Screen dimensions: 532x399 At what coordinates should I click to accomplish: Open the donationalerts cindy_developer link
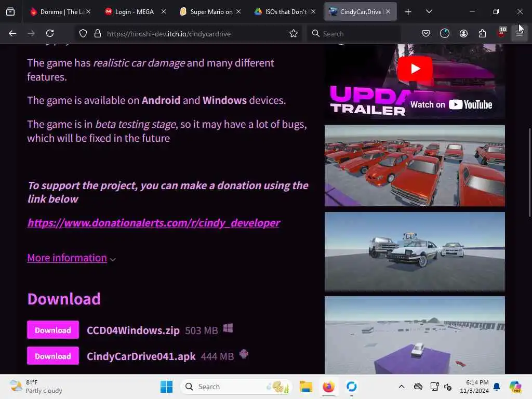(x=154, y=223)
